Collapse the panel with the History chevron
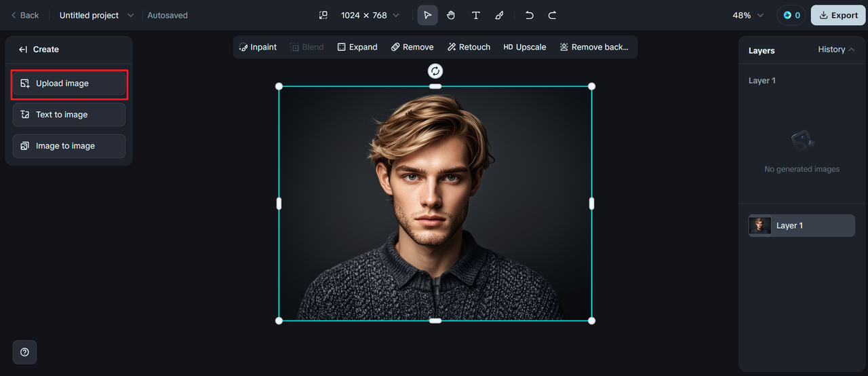 click(x=852, y=50)
